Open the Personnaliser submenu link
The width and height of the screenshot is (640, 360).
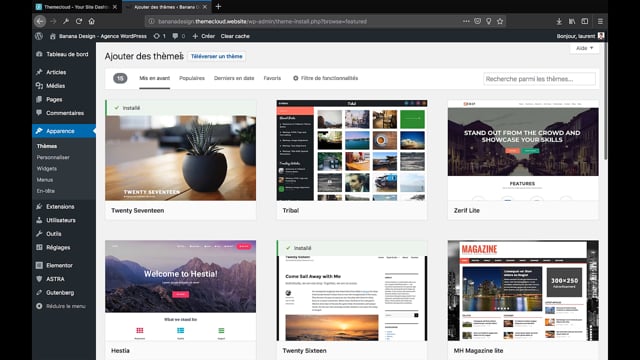53,157
